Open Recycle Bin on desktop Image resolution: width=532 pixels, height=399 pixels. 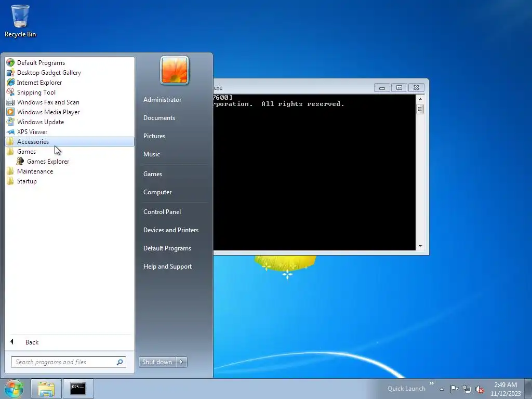[x=20, y=21]
